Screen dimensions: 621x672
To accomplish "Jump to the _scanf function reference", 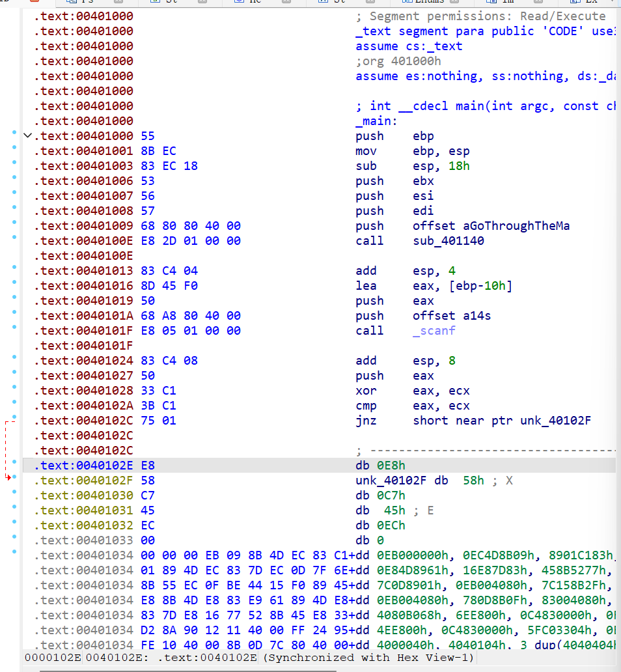I will 434,331.
